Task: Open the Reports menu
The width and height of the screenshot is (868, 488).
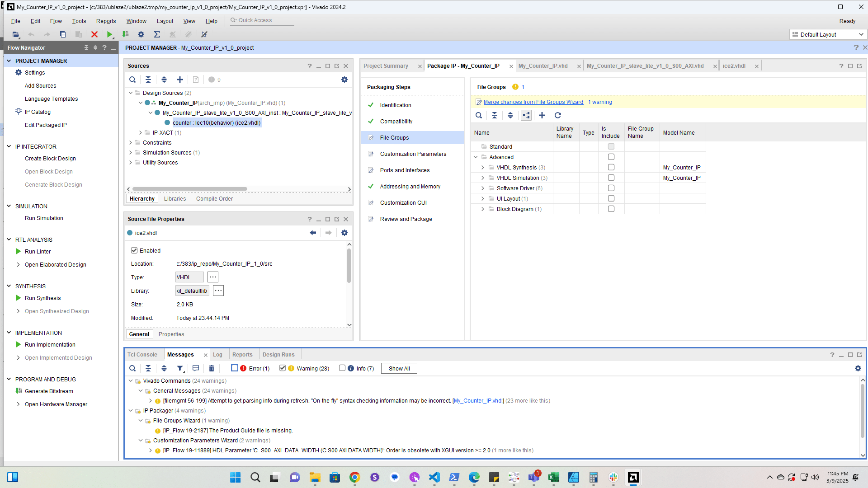Action: 106,21
